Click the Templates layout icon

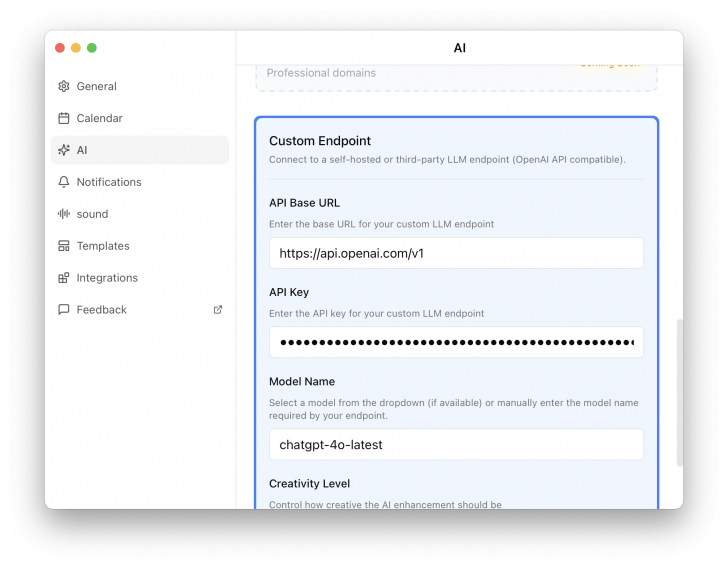pos(64,247)
